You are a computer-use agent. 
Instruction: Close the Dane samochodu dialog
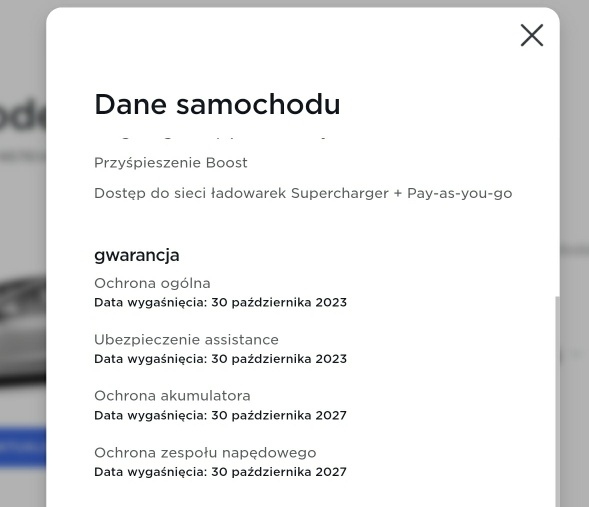532,35
